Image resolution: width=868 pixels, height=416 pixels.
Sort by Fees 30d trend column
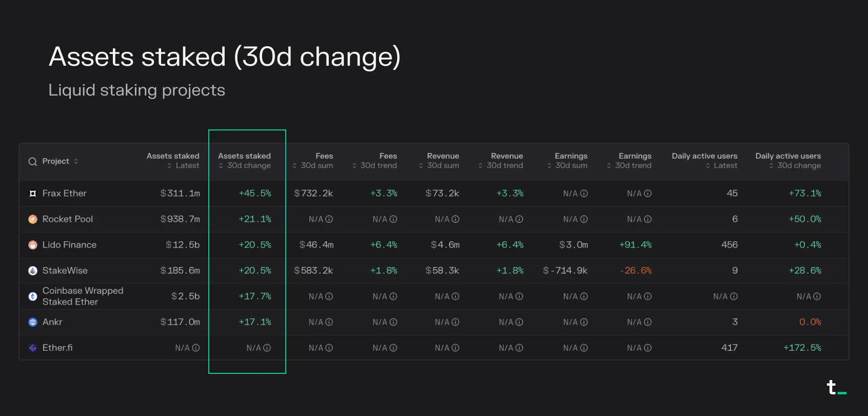point(374,161)
